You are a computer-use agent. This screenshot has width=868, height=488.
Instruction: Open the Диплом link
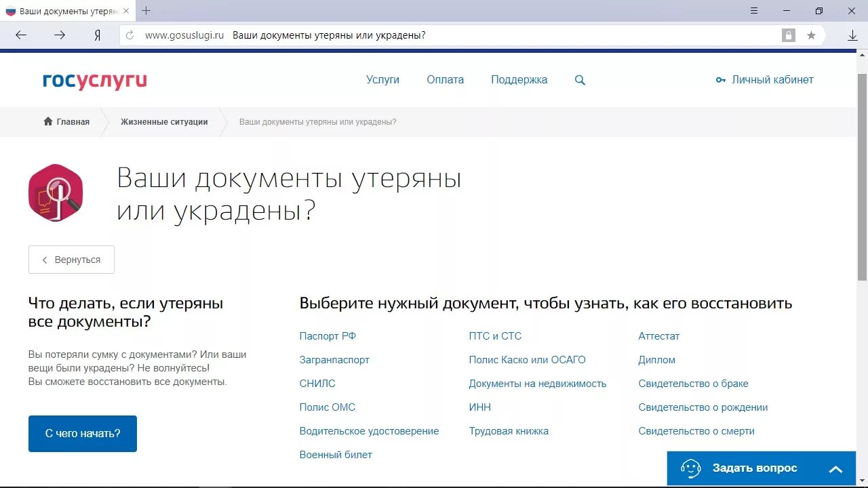(x=656, y=360)
